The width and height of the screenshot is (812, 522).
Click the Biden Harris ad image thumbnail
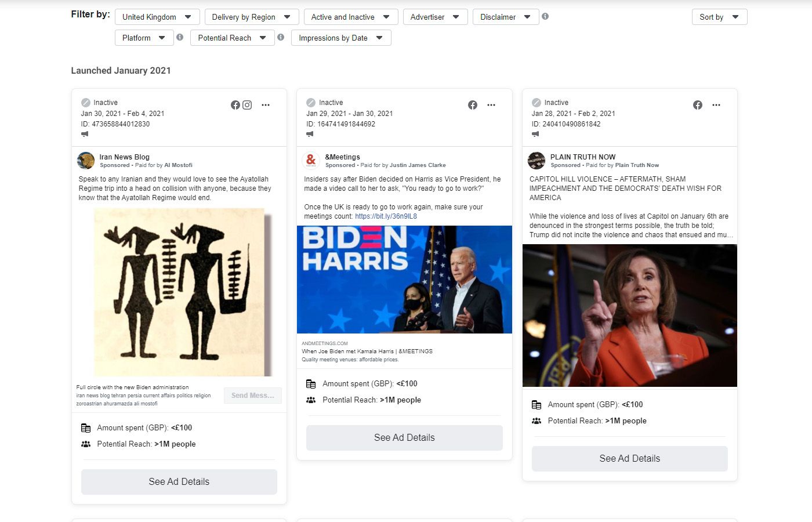coord(404,279)
